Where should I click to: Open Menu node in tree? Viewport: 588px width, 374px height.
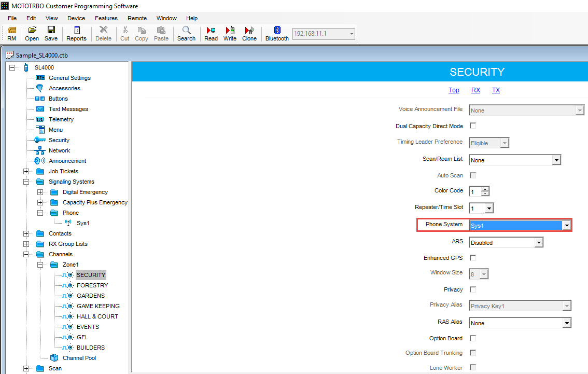point(55,130)
